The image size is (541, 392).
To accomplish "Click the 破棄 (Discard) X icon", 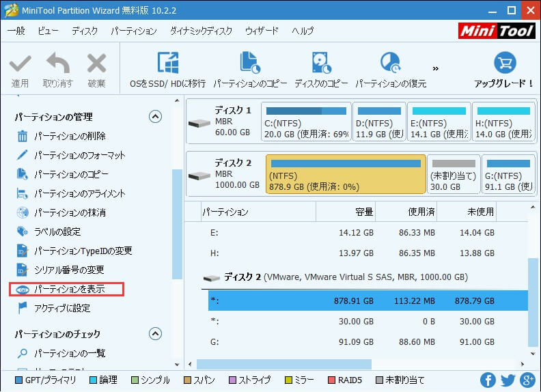I will coord(96,63).
